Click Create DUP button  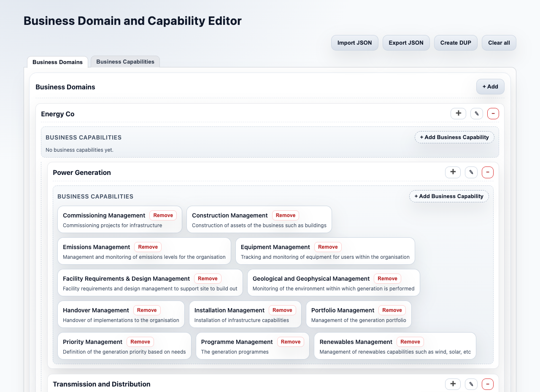coord(456,43)
